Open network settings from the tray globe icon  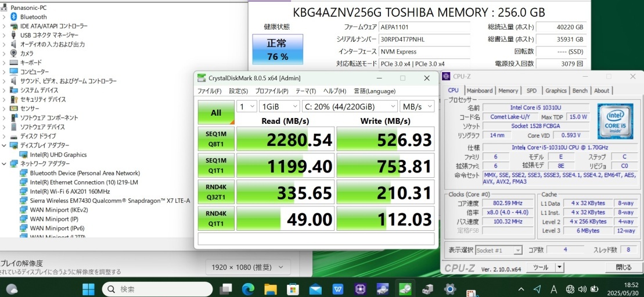[x=570, y=289]
